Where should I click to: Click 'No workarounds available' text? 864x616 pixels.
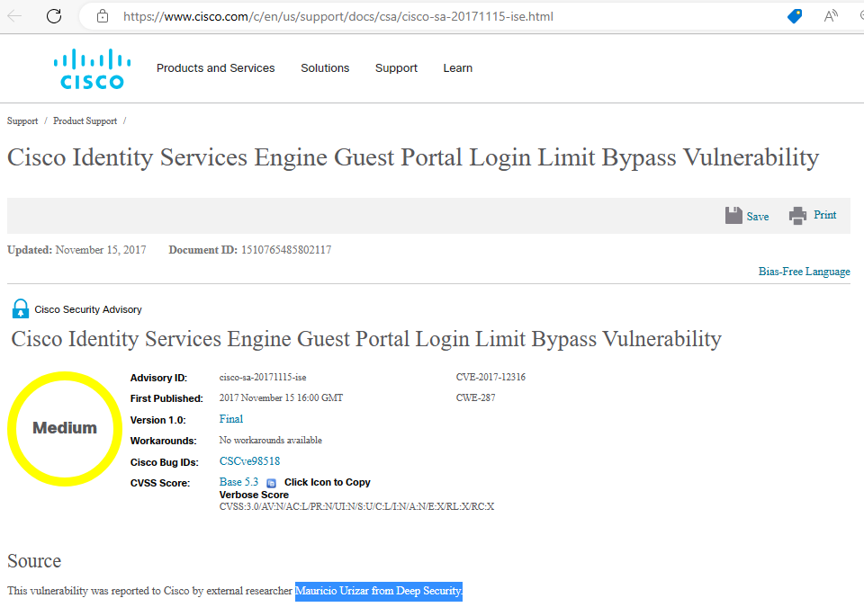[x=271, y=441]
